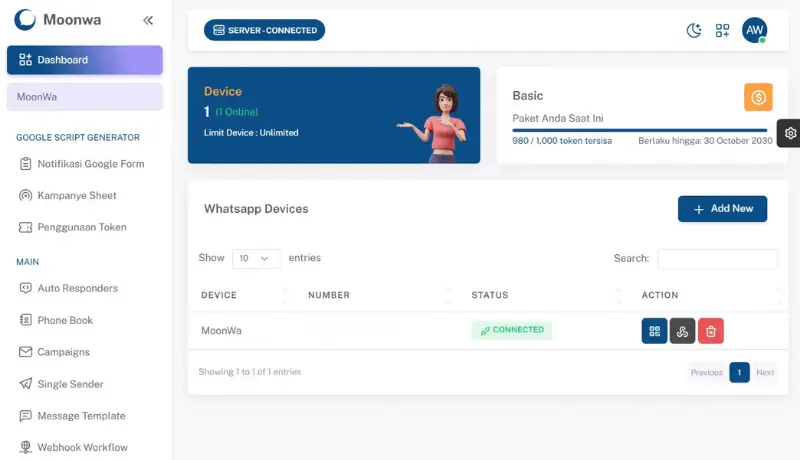Click the MoonWa device name cell
Viewport: 800px width, 460px height.
pos(221,330)
